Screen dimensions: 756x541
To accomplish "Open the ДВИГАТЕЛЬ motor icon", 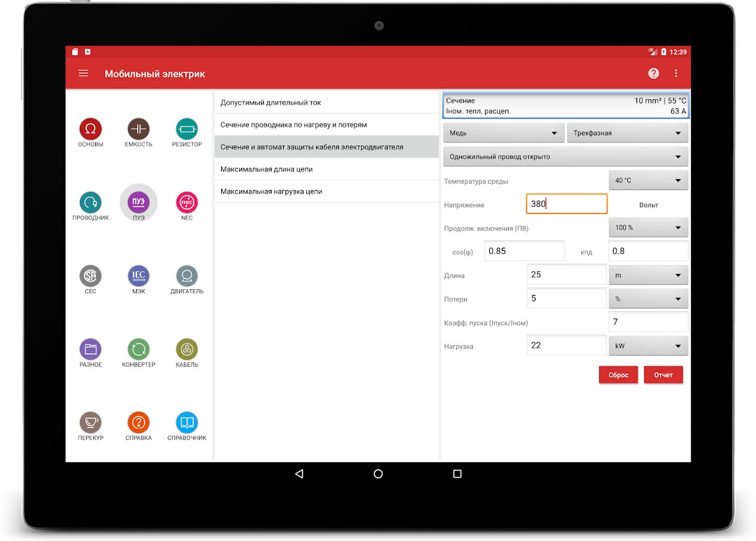I will coord(187,276).
